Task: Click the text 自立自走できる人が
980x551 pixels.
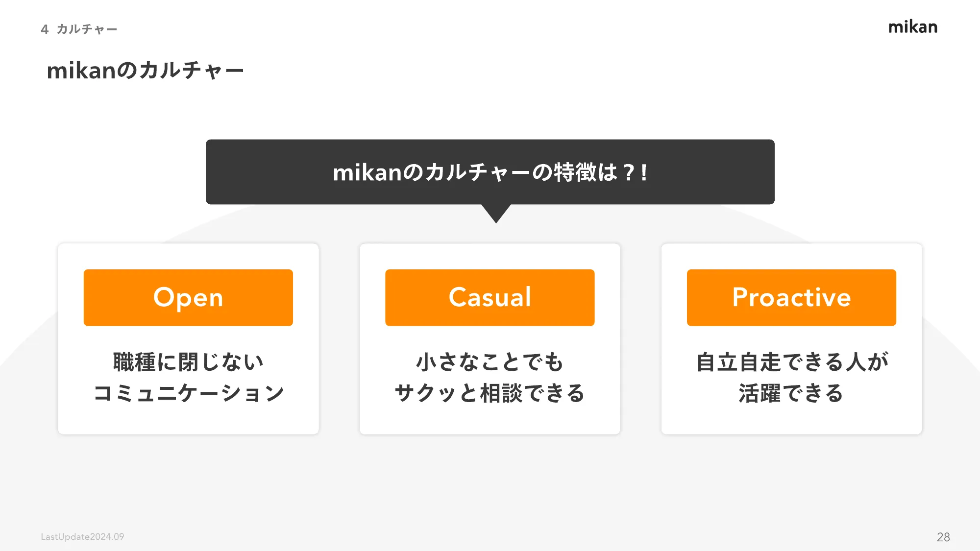Action: pyautogui.click(x=792, y=362)
